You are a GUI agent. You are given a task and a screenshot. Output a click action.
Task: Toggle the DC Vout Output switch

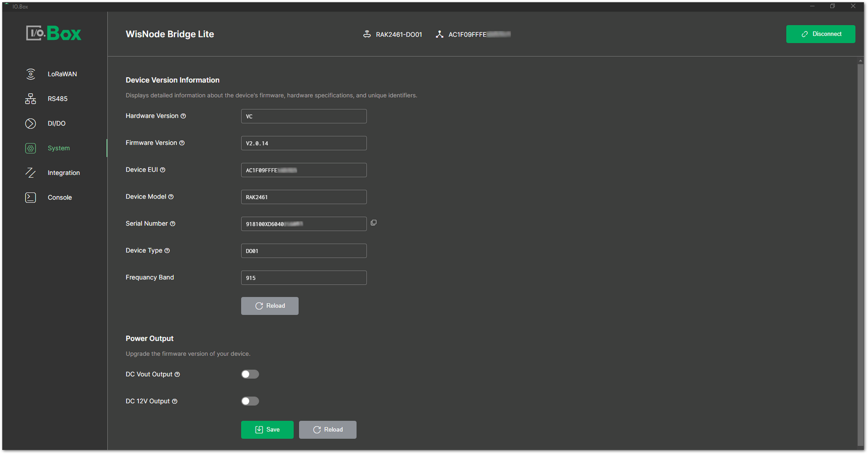click(250, 374)
